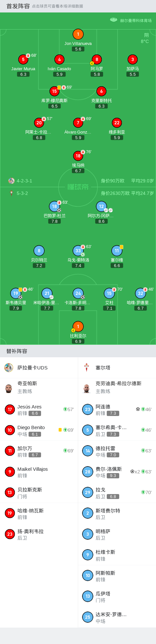Click the stadium icon beside 赫尔曼蒂科体育场
Image resolution: width=156 pixels, height=644 pixels.
pos(114,20)
